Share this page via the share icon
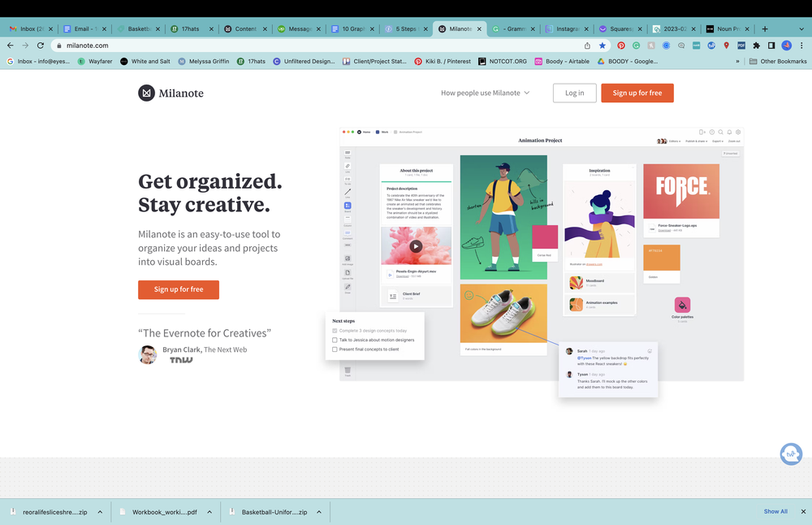 pos(587,46)
